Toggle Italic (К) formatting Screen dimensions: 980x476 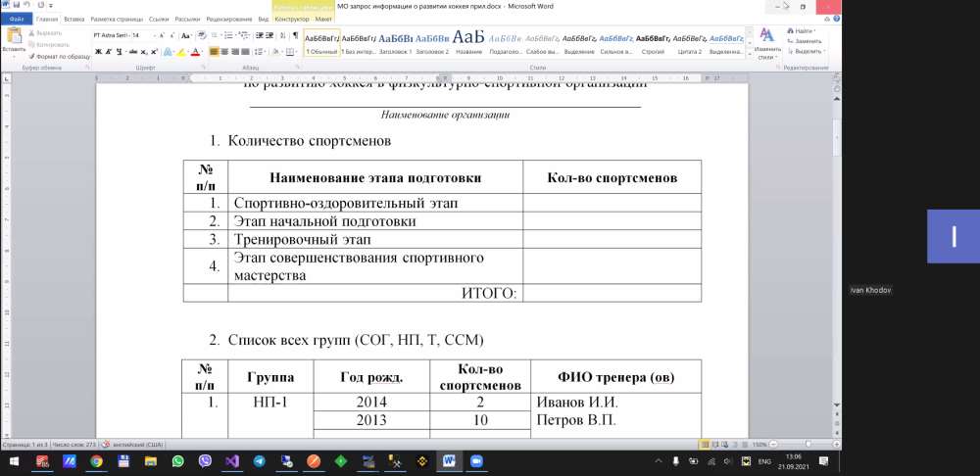[108, 51]
